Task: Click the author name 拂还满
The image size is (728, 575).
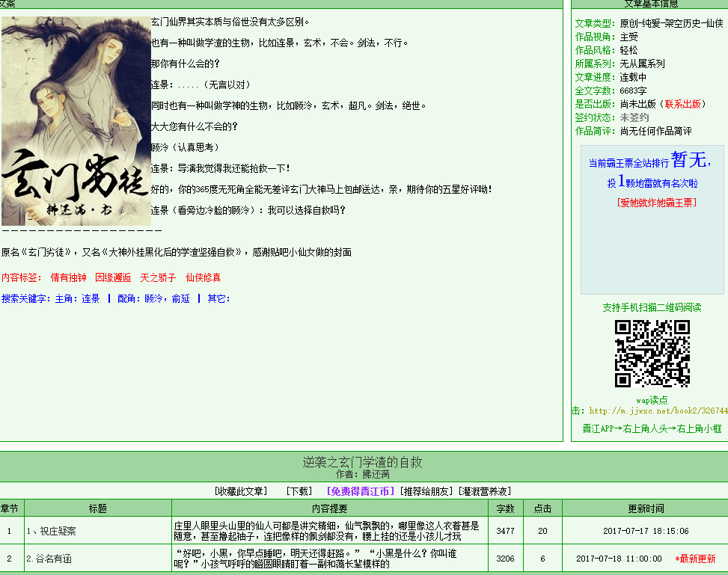Action: tap(376, 474)
